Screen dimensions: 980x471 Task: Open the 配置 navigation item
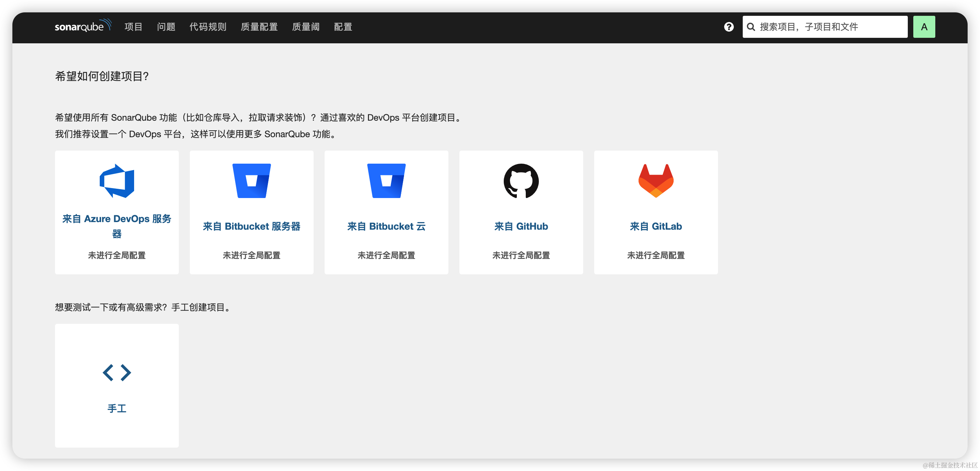point(343,27)
